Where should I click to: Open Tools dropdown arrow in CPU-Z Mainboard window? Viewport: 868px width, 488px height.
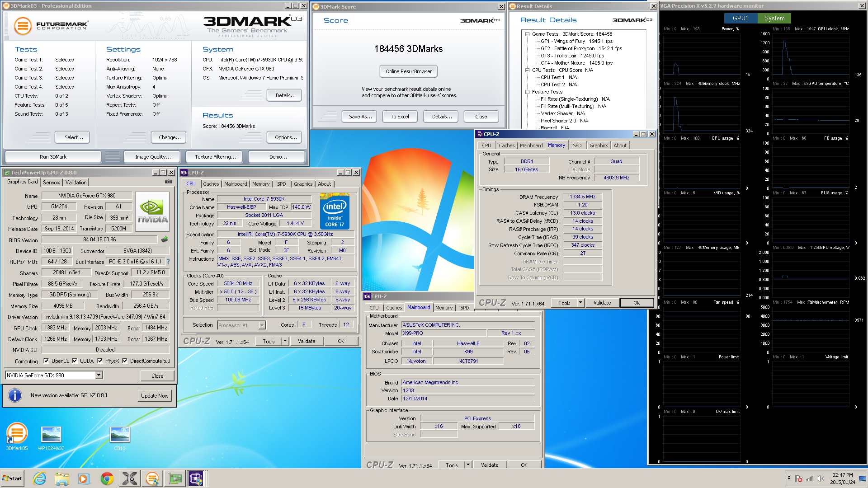[x=468, y=465]
